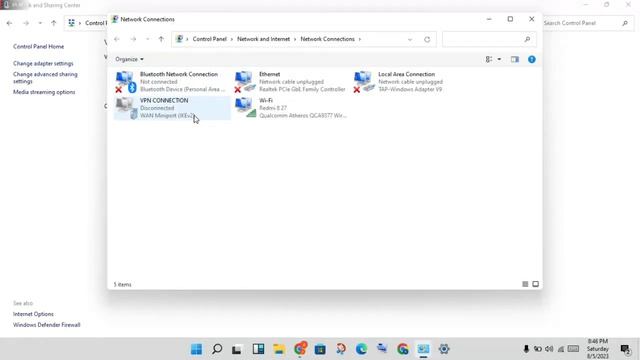This screenshot has width=640, height=360.
Task: Select the Local Area Connection adapter icon
Action: coord(364,82)
